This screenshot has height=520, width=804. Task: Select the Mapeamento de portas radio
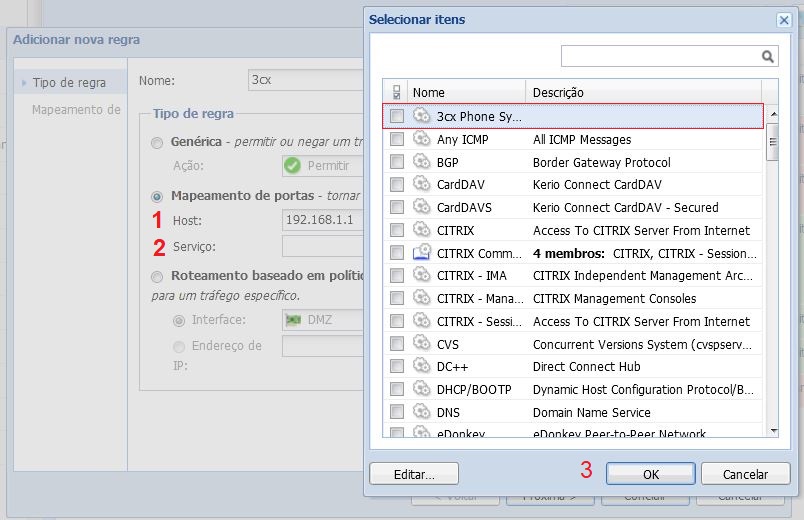(x=157, y=196)
